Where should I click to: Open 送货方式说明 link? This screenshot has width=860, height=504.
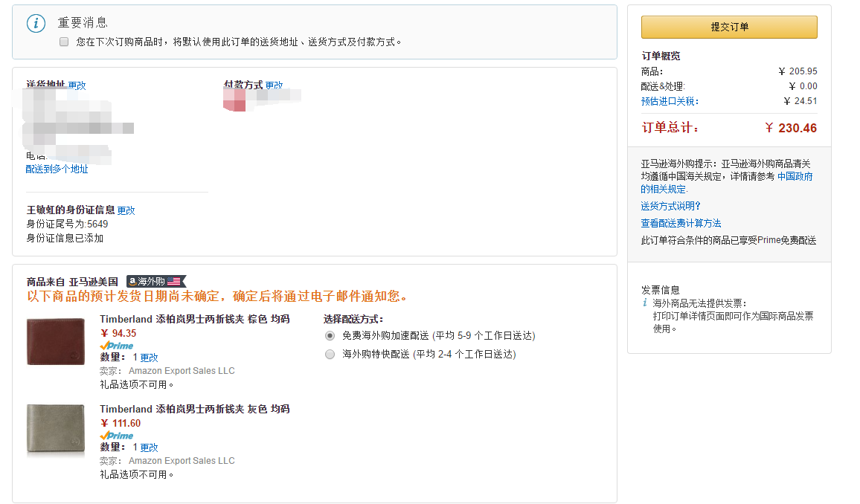point(671,206)
